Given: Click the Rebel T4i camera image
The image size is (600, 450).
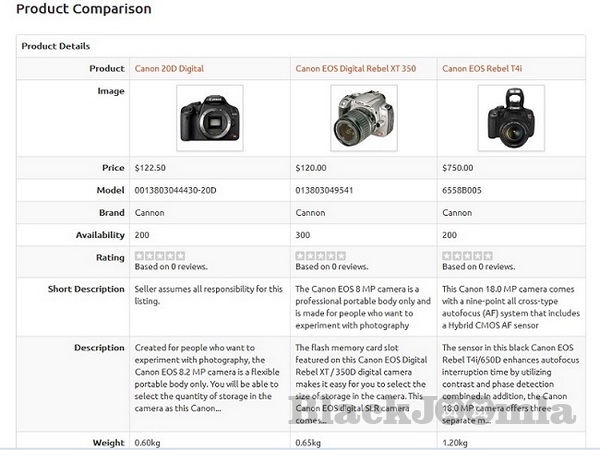Looking at the screenshot, I should click(x=511, y=118).
